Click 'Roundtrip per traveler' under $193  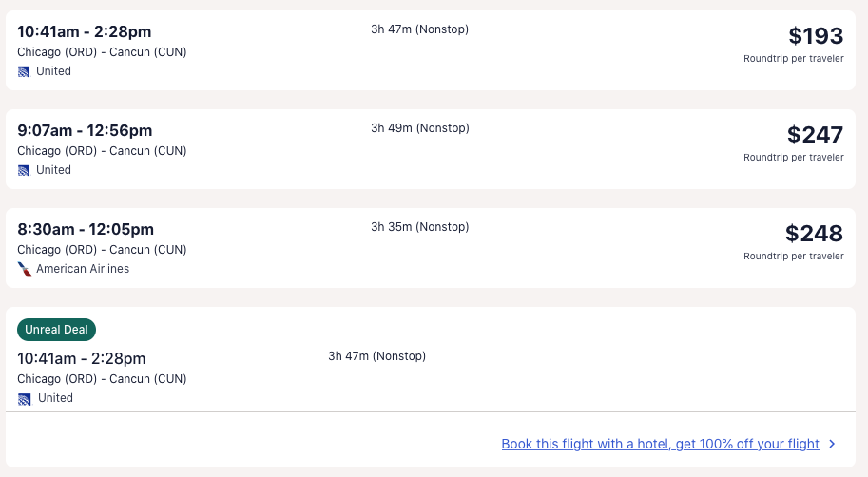click(x=793, y=59)
